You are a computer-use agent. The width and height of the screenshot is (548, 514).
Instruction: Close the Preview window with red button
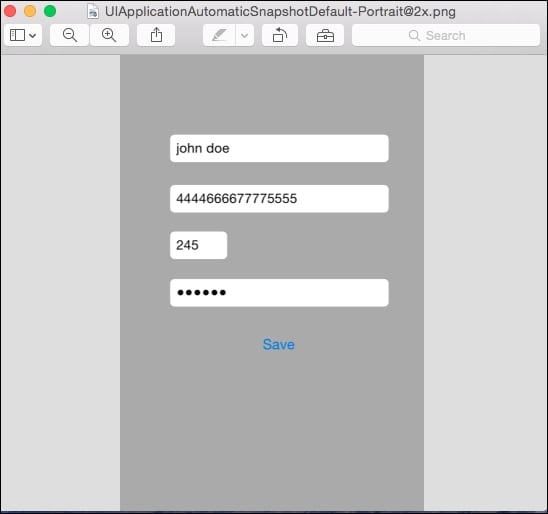point(10,11)
